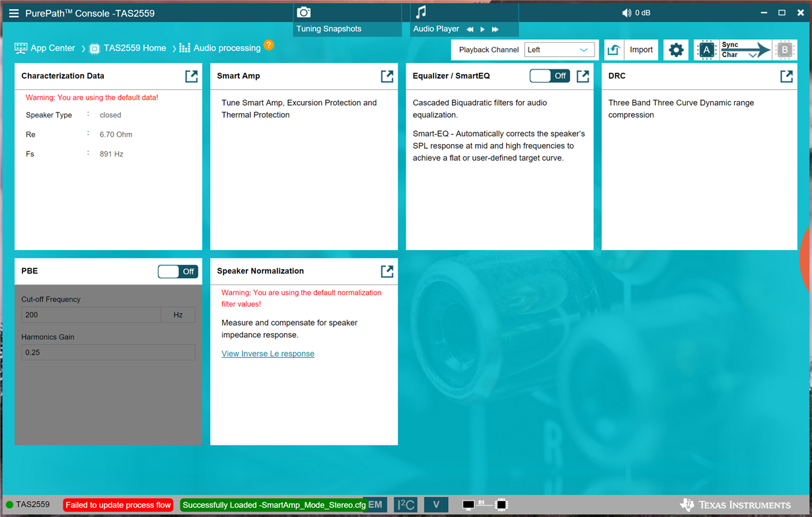Open the hamburger menu
812x517 pixels.
click(14, 13)
